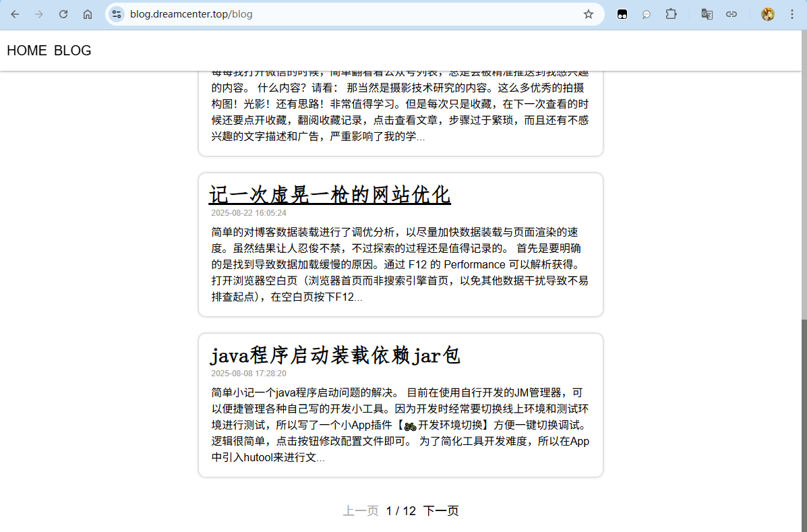This screenshot has width=807, height=532.
Task: Open Chrome three-dot menu
Action: (x=791, y=14)
